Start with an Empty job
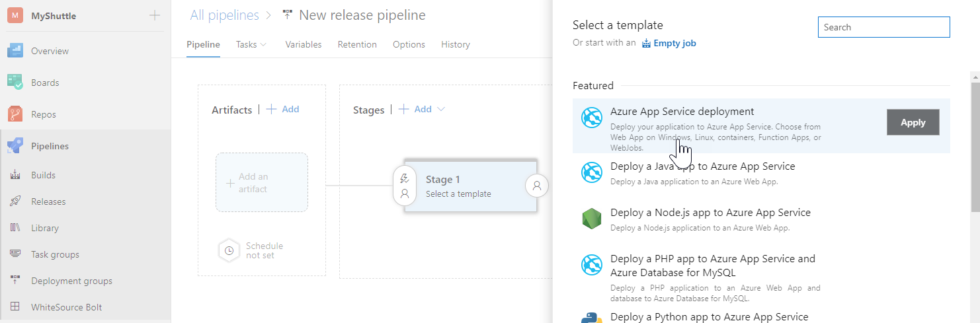 (x=669, y=43)
